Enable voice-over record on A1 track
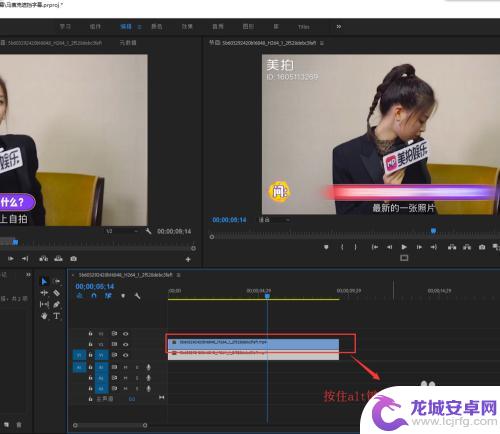Screen dimensions: 500x434 [149, 367]
